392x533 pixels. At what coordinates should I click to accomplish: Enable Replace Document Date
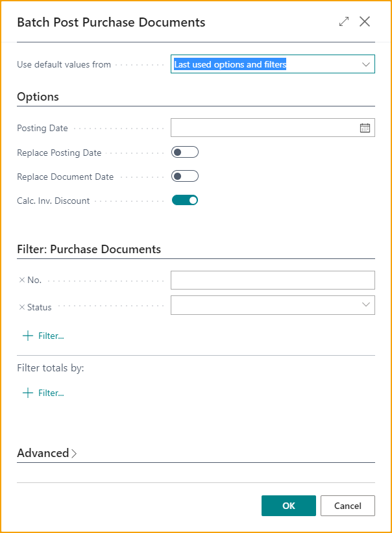pos(184,175)
